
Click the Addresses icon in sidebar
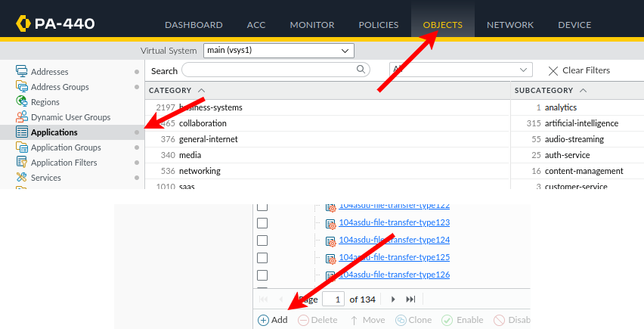22,72
